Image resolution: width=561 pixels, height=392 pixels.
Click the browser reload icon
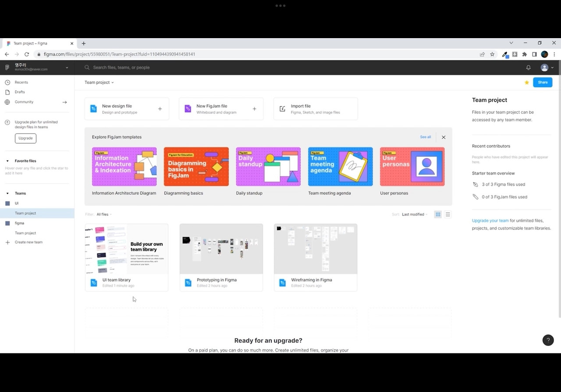(x=27, y=54)
